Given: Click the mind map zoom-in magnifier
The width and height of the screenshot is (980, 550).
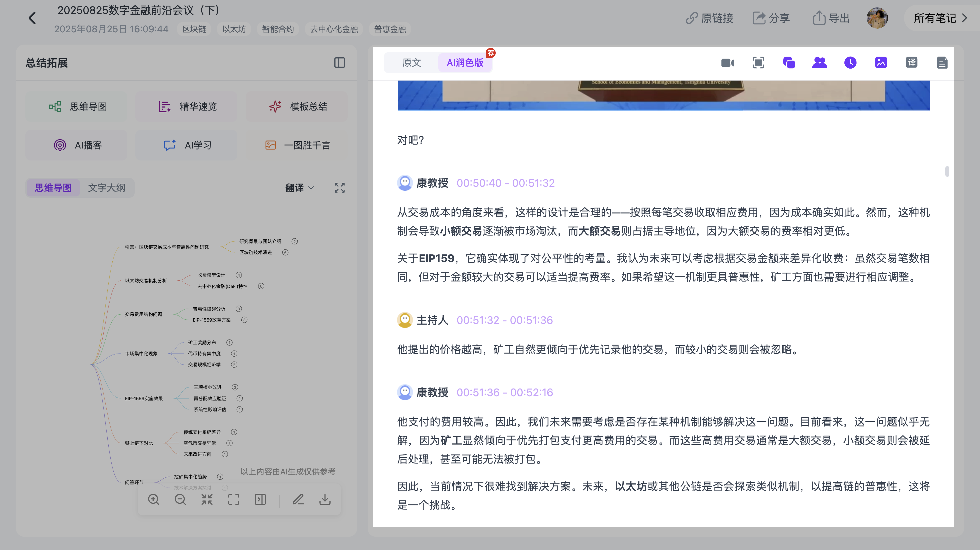Looking at the screenshot, I should coord(154,499).
